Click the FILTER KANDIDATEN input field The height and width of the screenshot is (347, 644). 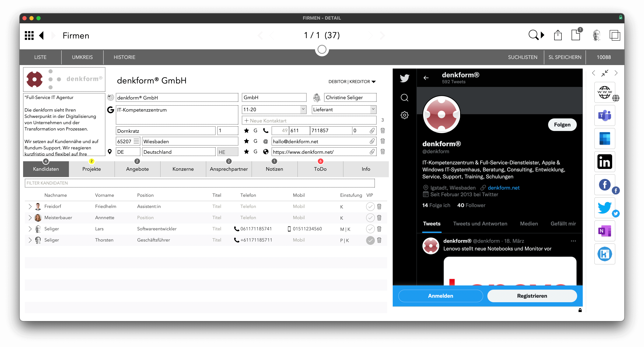pos(199,183)
